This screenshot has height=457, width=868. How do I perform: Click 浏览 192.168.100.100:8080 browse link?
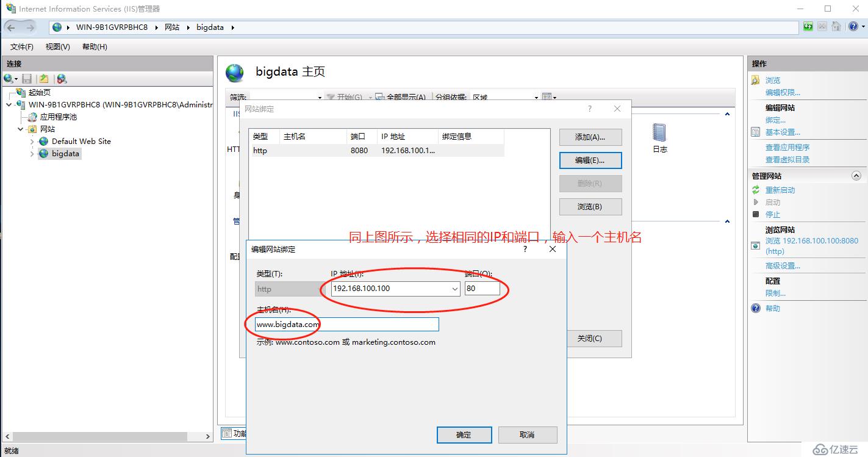point(812,245)
